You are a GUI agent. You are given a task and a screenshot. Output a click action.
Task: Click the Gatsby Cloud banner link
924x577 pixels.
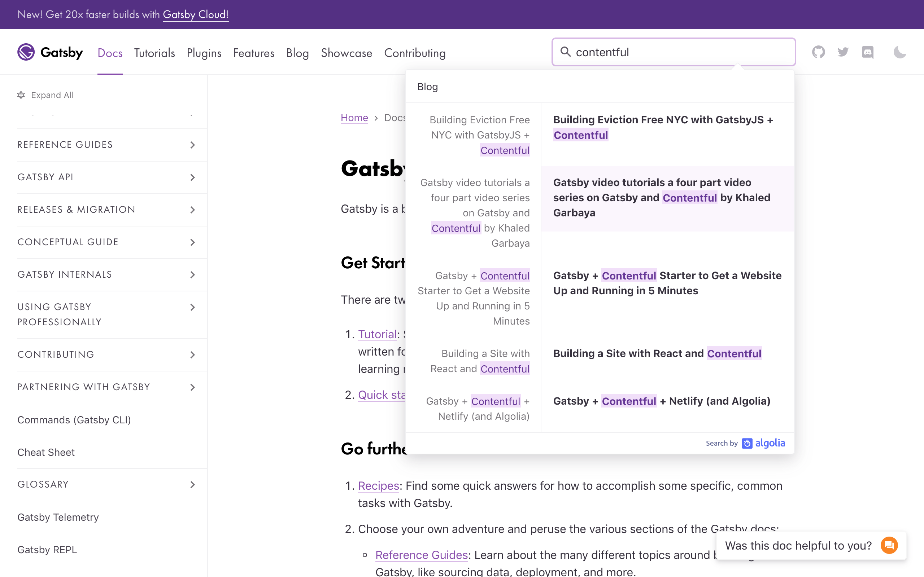coord(196,14)
